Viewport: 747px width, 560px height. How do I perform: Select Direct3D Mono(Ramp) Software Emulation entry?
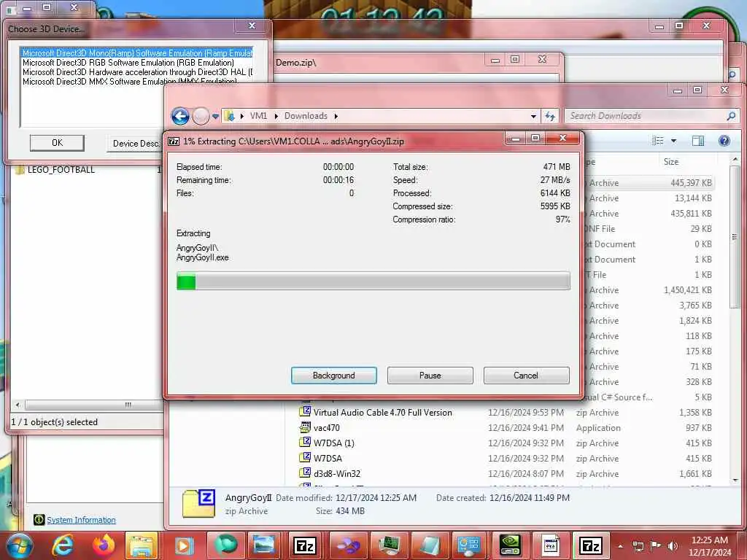(138, 52)
